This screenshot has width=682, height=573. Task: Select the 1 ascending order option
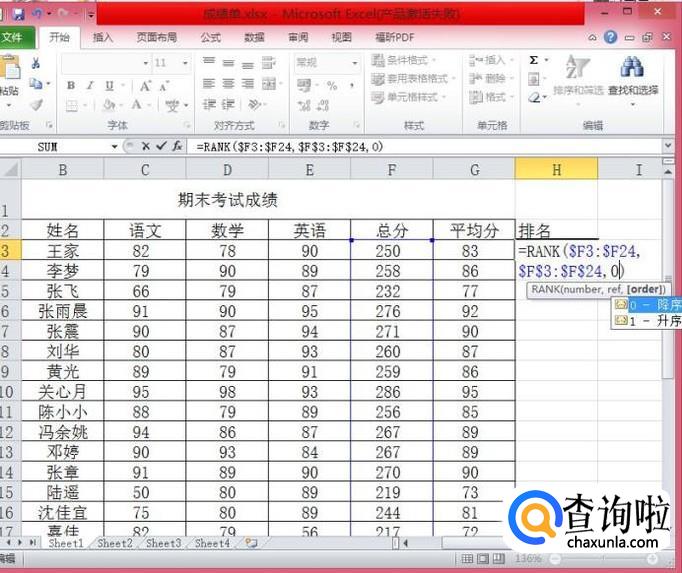click(x=646, y=321)
